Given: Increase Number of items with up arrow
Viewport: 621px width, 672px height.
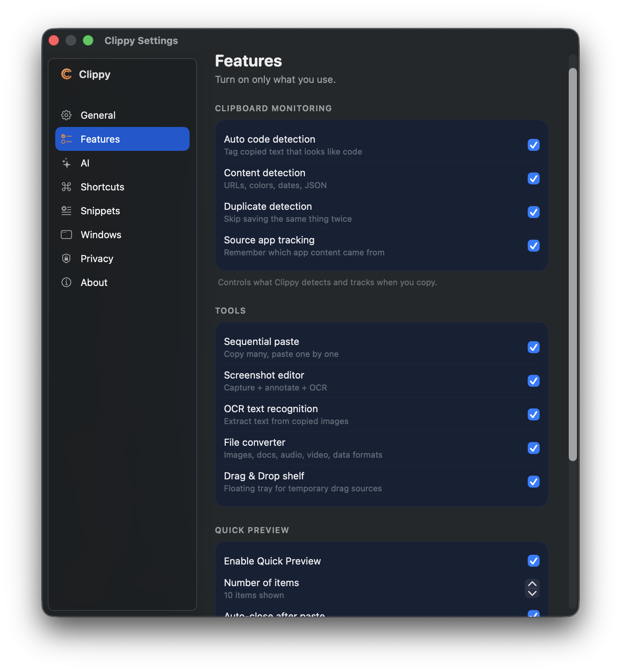Looking at the screenshot, I should (x=533, y=584).
